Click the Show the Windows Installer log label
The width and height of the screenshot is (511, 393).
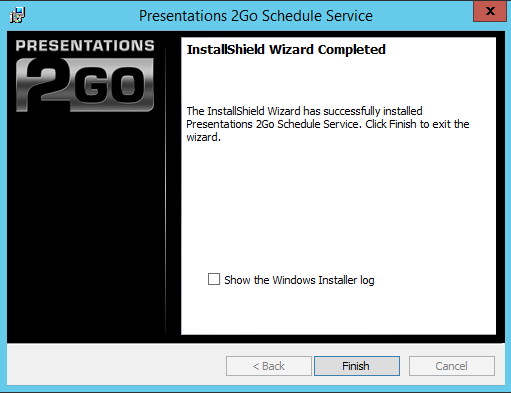pyautogui.click(x=299, y=280)
